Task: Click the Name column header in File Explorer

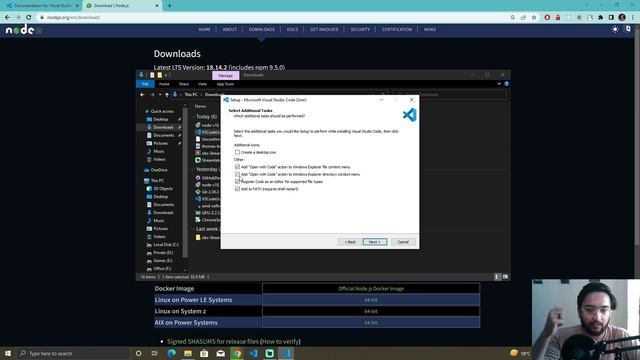Action: point(200,106)
